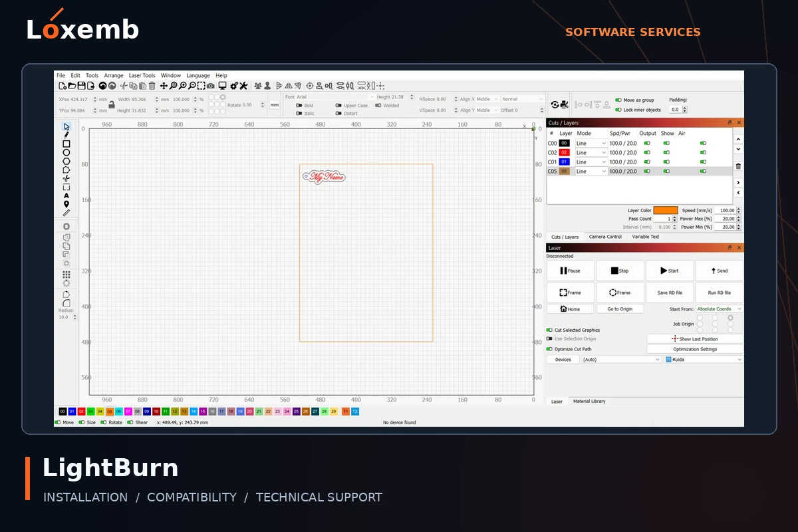798x532 pixels.
Task: Choose the Measure ruler tool
Action: (66, 213)
